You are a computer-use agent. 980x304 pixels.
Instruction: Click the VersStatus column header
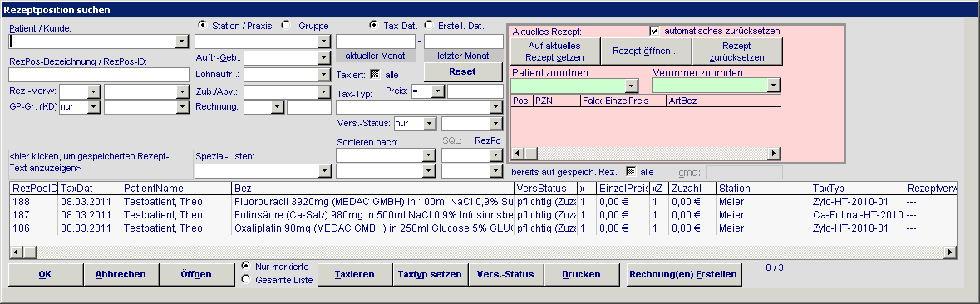pos(545,188)
